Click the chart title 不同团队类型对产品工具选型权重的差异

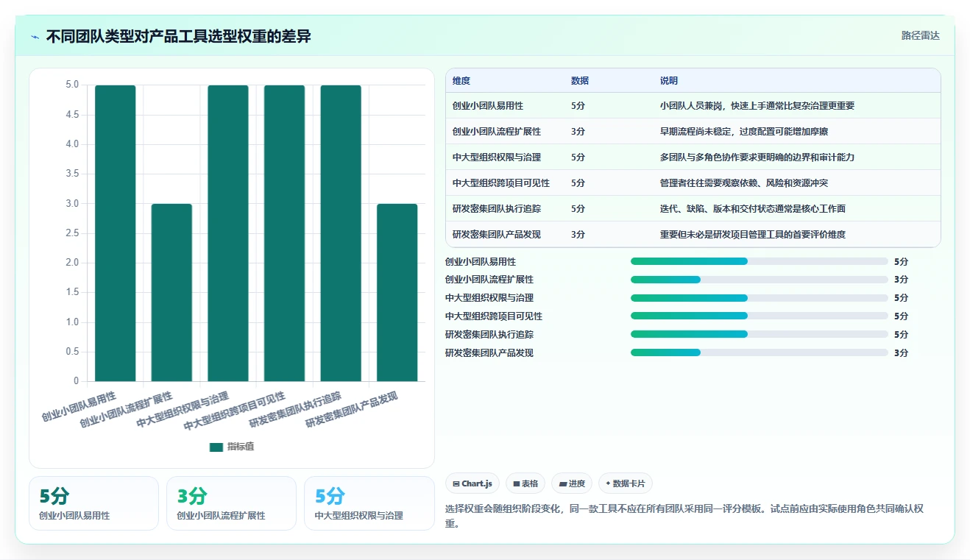179,36
